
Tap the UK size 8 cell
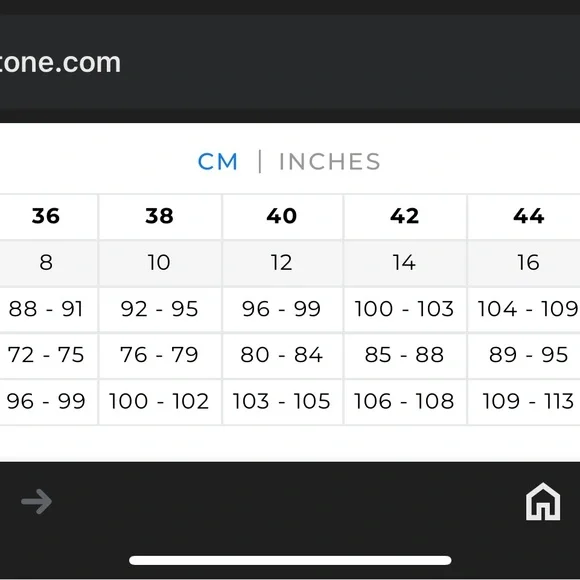tap(48, 263)
